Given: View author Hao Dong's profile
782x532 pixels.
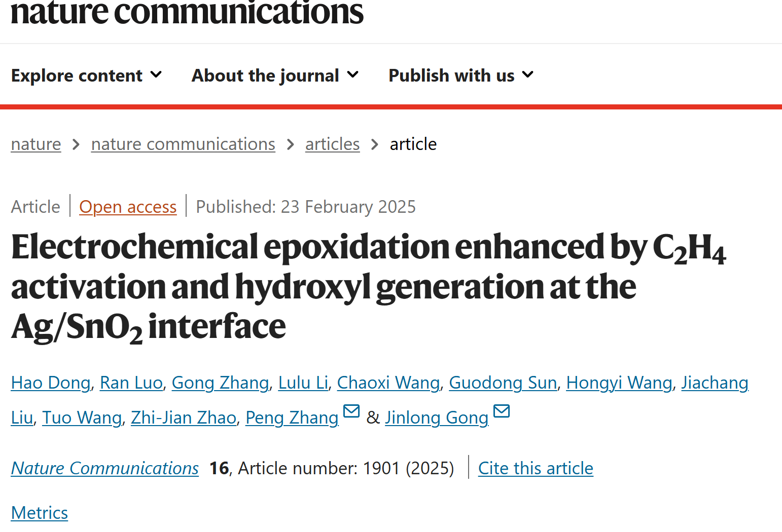Looking at the screenshot, I should [51, 383].
